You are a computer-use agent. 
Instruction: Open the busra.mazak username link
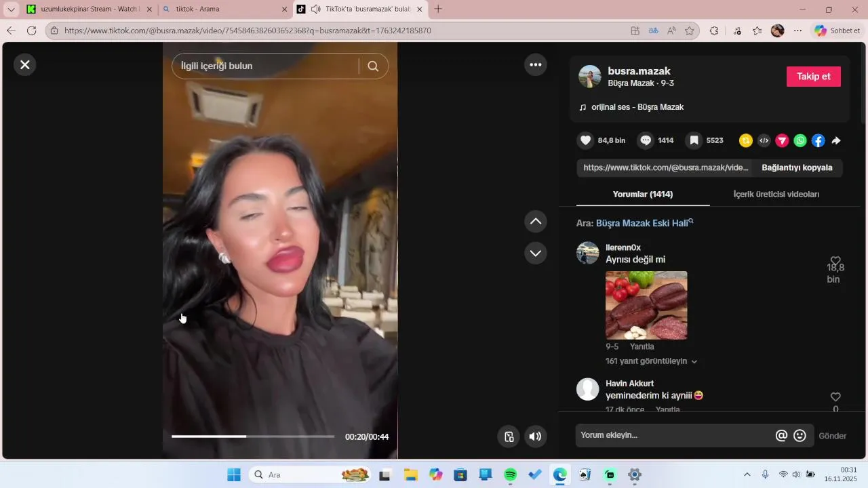[x=639, y=71]
